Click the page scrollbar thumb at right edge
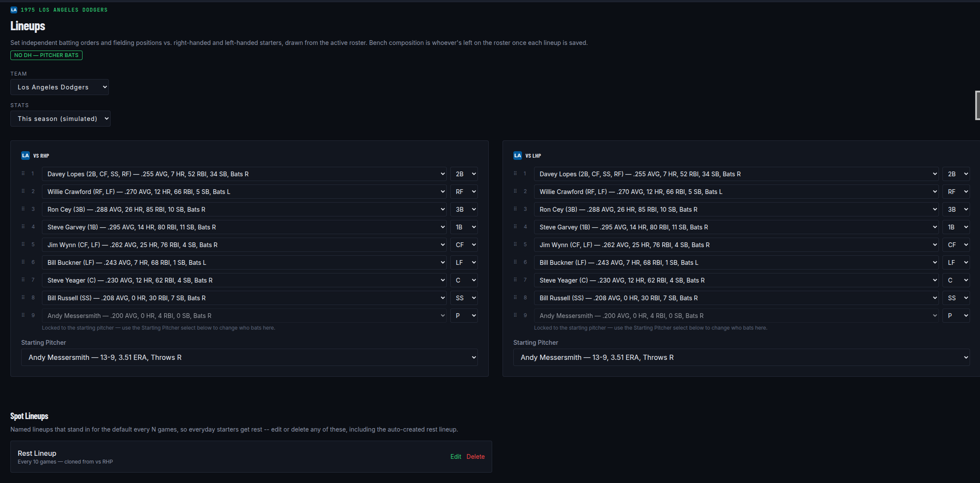980x483 pixels. point(978,105)
